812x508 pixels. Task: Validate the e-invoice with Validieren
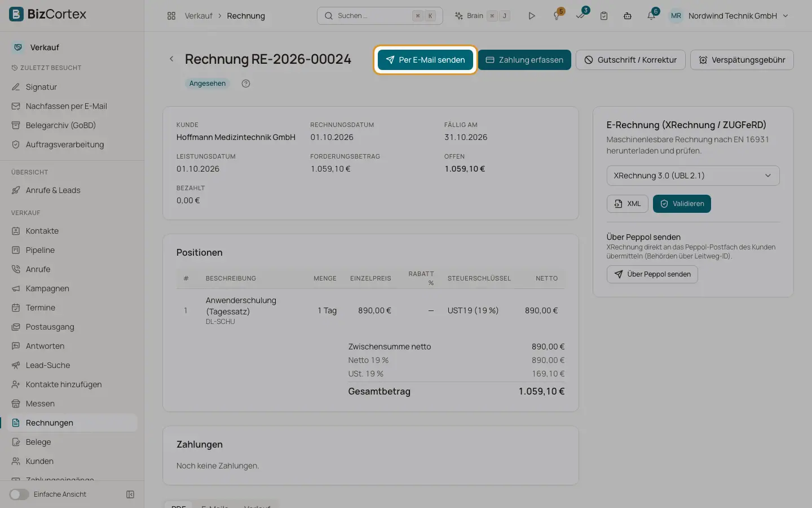click(682, 204)
